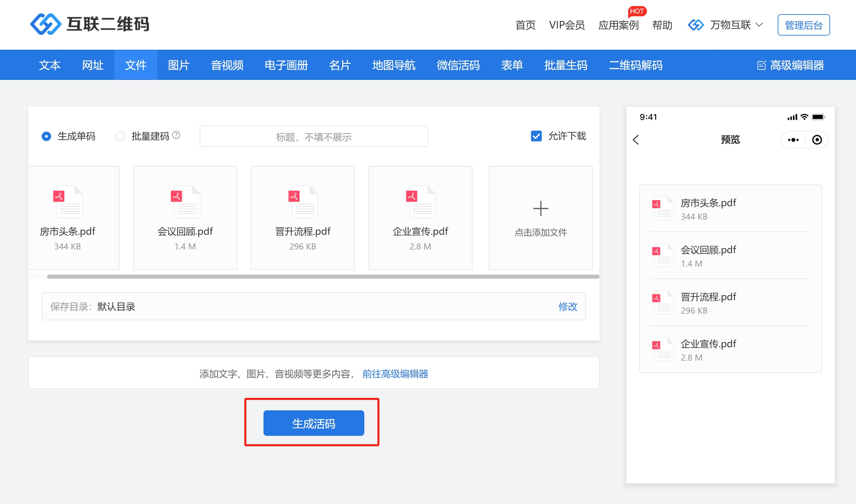856x504 pixels.
Task: Click the plus icon to add file
Action: pyautogui.click(x=540, y=208)
